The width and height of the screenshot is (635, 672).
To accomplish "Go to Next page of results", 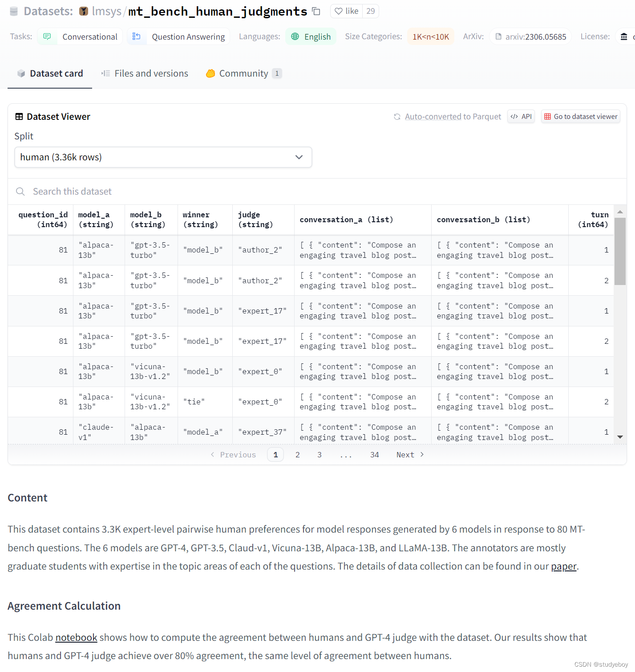I will coord(409,455).
